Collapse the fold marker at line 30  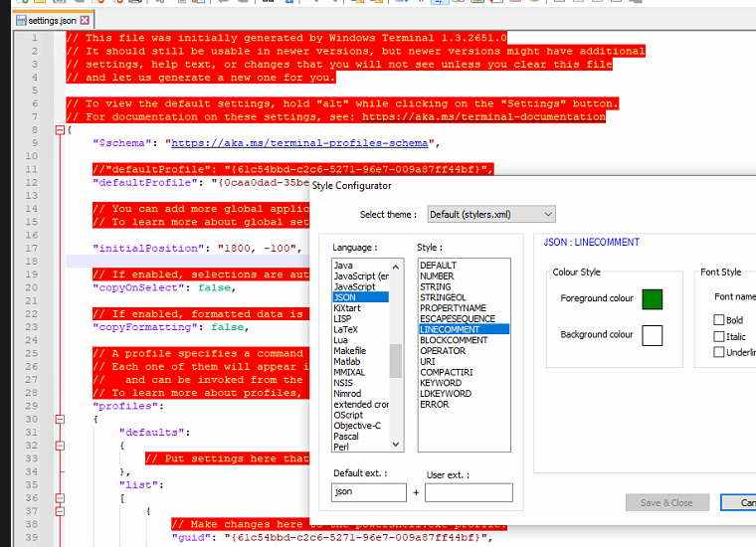(60, 420)
